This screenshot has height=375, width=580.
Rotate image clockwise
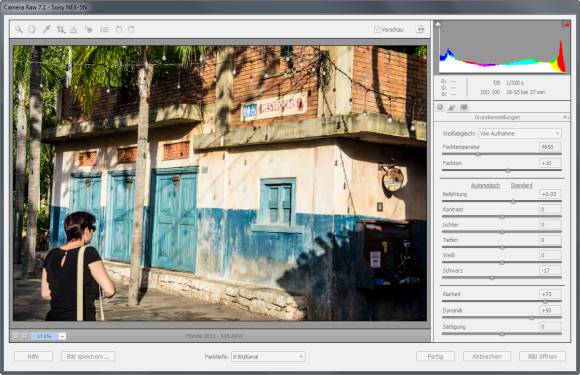point(131,29)
